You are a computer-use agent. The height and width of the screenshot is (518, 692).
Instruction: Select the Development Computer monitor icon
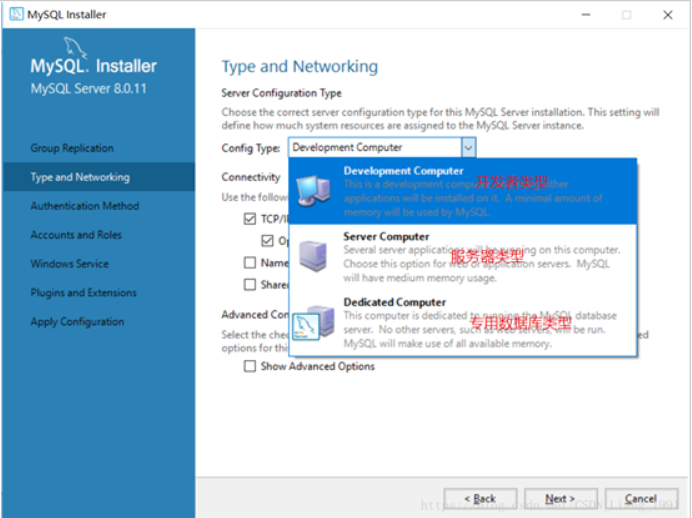[x=314, y=191]
